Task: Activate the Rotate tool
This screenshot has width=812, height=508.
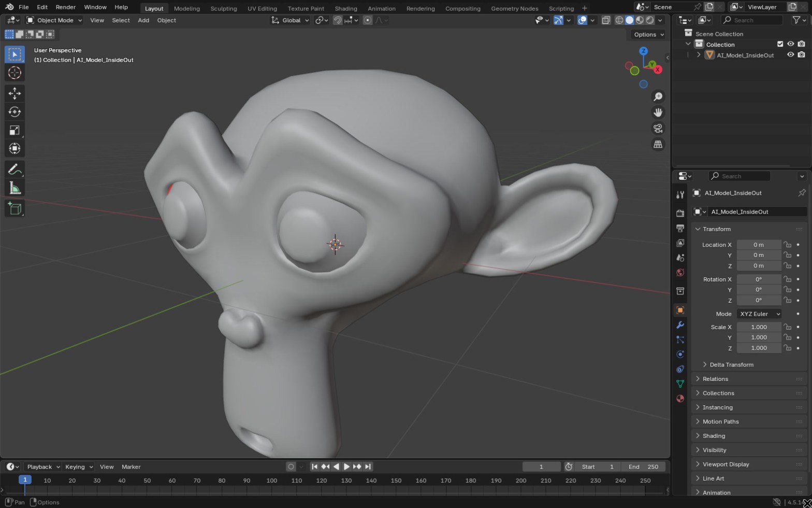Action: (x=15, y=111)
